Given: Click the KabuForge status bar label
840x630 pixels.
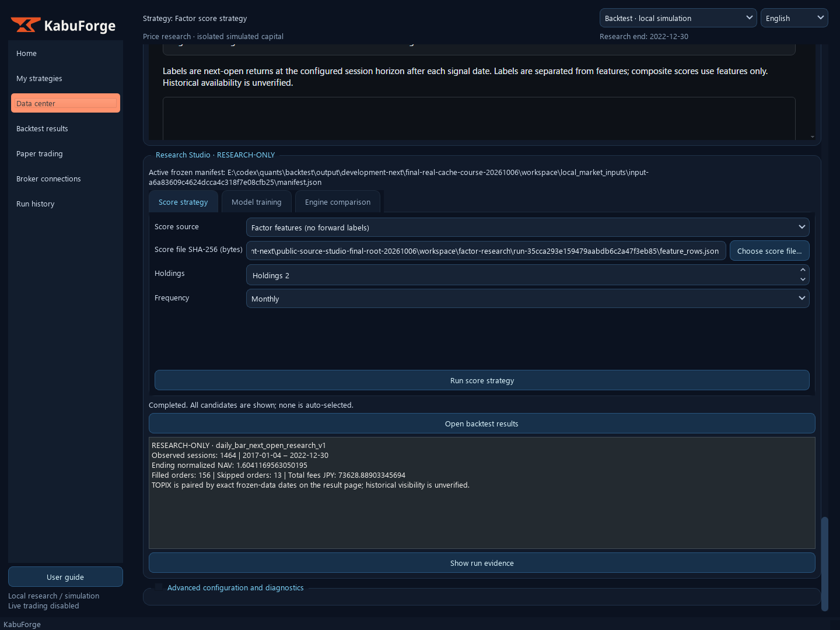Looking at the screenshot, I should tap(22, 624).
